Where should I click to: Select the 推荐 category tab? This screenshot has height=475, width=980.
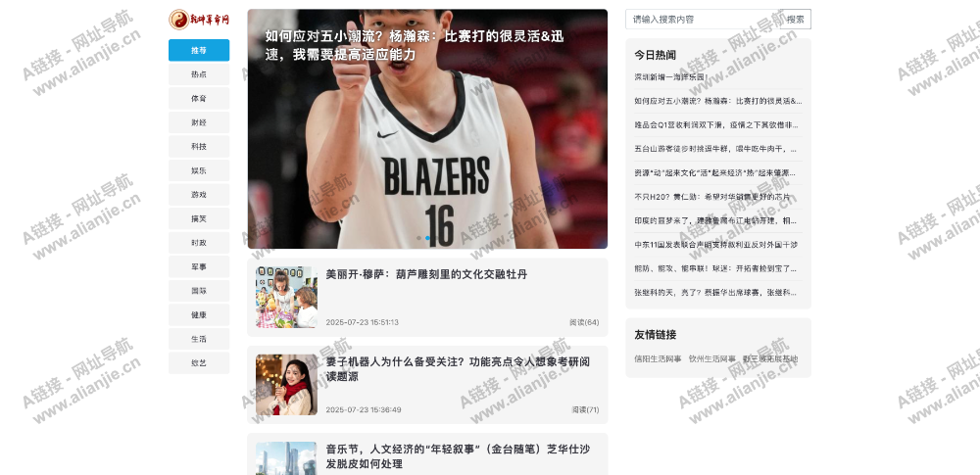[x=199, y=50]
